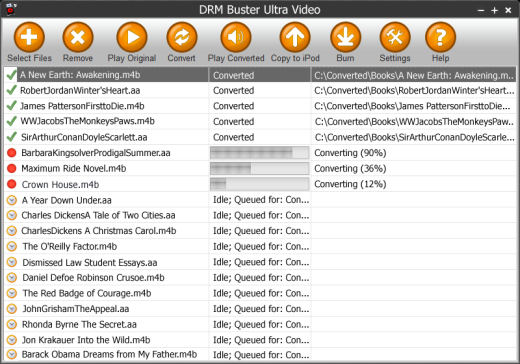The image size is (520, 364).
Task: Click green checkmark beside WWJacobsTheMonkeysPaws.m4b
Action: [x=12, y=121]
